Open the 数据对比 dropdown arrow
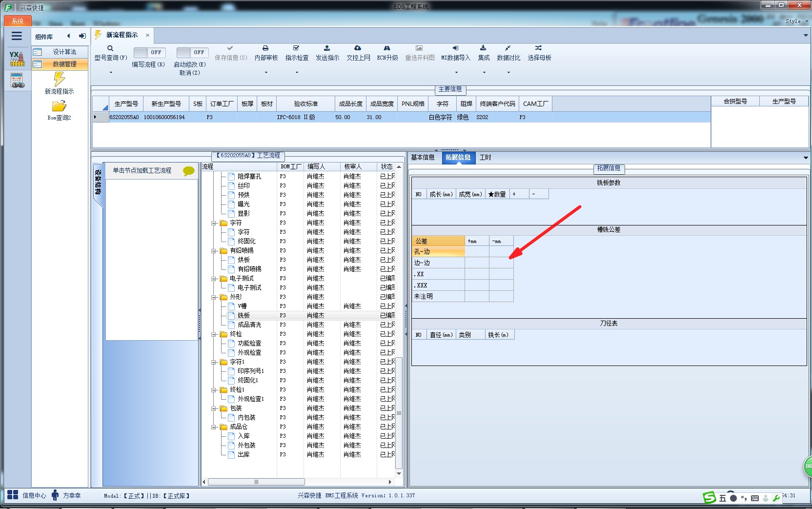Screen dimensions: 812x509 tap(508, 73)
